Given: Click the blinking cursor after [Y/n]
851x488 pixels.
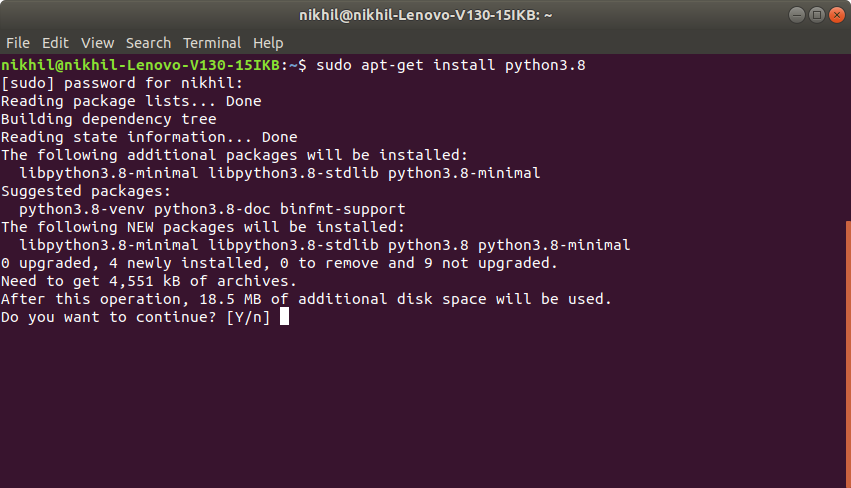Looking at the screenshot, I should click(284, 316).
